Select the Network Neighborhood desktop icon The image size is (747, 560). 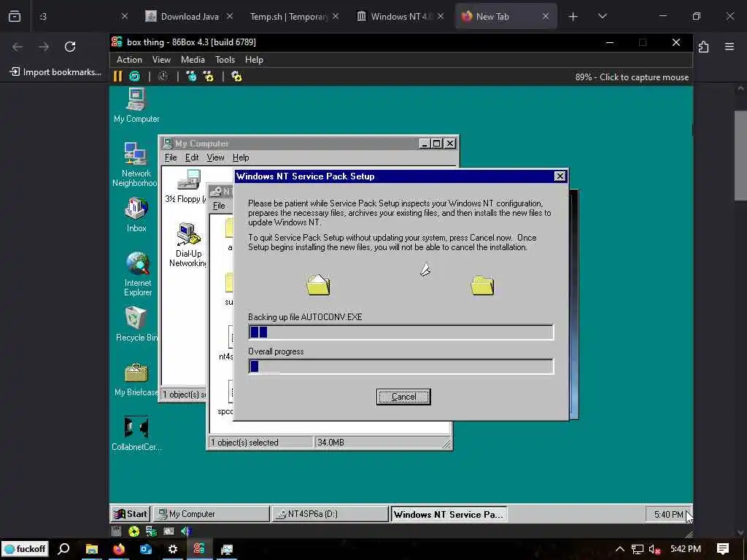[135, 164]
